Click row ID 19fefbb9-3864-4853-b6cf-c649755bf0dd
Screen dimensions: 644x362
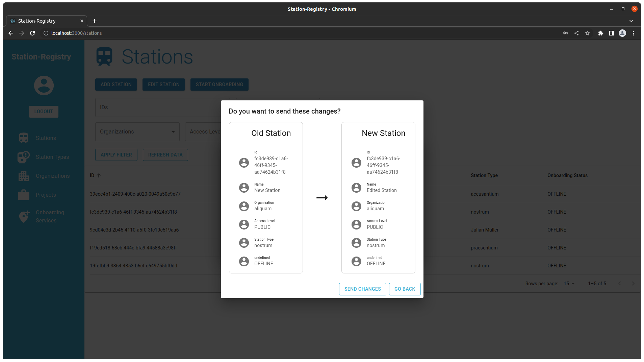point(133,266)
